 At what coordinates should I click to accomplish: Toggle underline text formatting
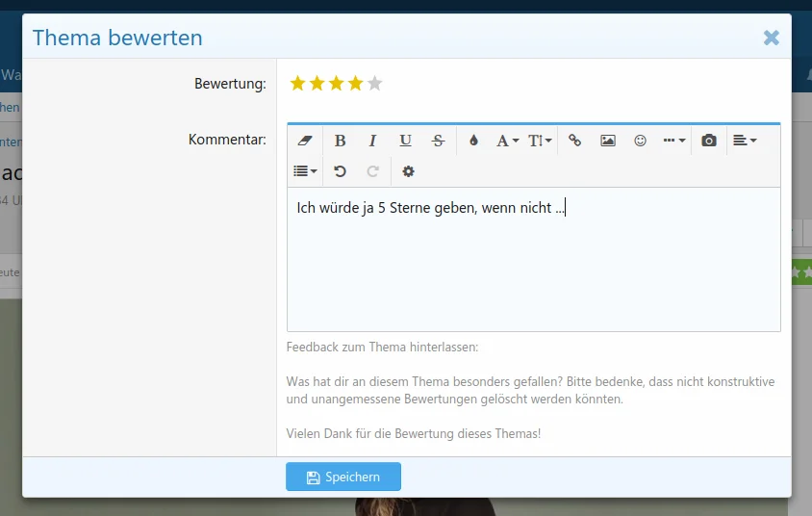point(405,141)
